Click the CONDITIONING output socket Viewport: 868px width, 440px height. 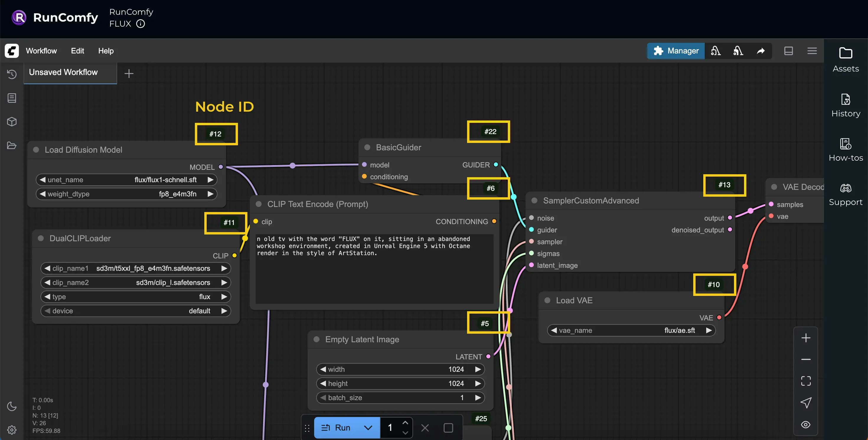(494, 221)
